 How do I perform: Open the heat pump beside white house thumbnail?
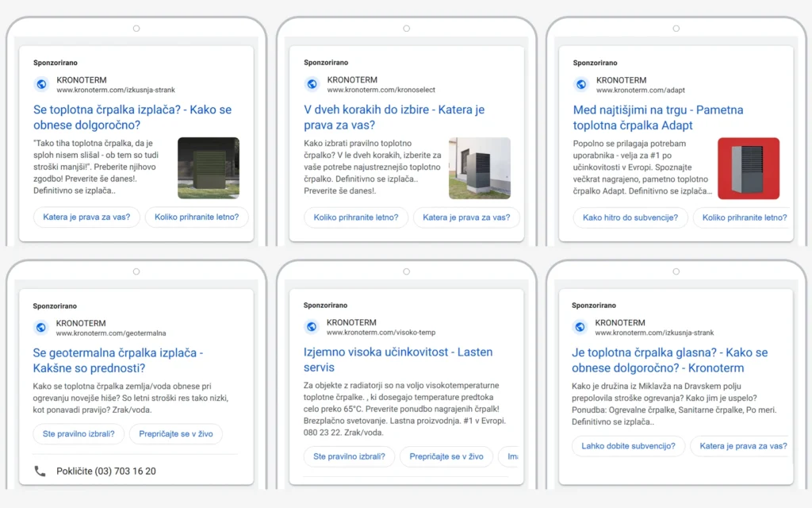click(x=480, y=168)
